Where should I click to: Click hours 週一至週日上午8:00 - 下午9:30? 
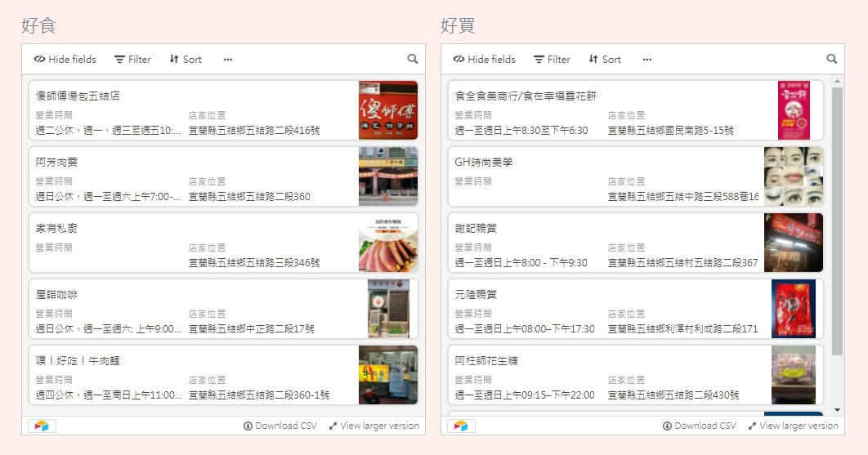click(521, 263)
